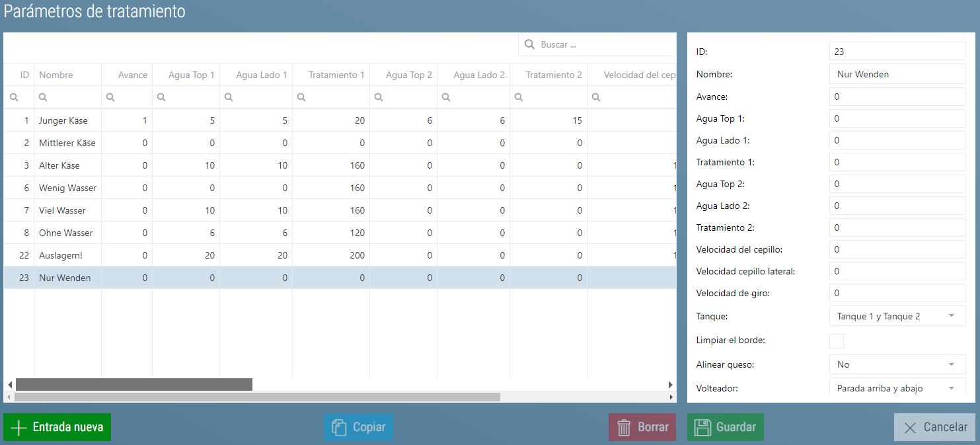Viewport: 980px width, 445px height.
Task: Click the right arrow of the table scrollbar
Action: click(671, 384)
